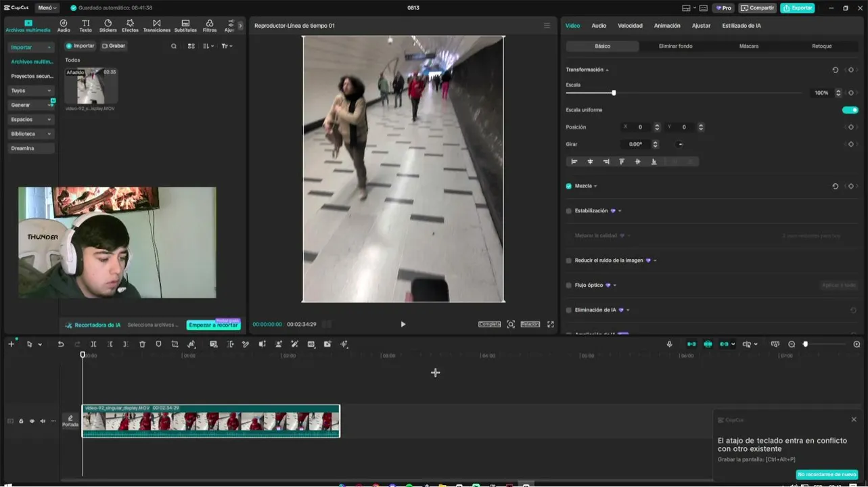Reset the Transformación settings
868x487 pixels.
click(x=835, y=70)
